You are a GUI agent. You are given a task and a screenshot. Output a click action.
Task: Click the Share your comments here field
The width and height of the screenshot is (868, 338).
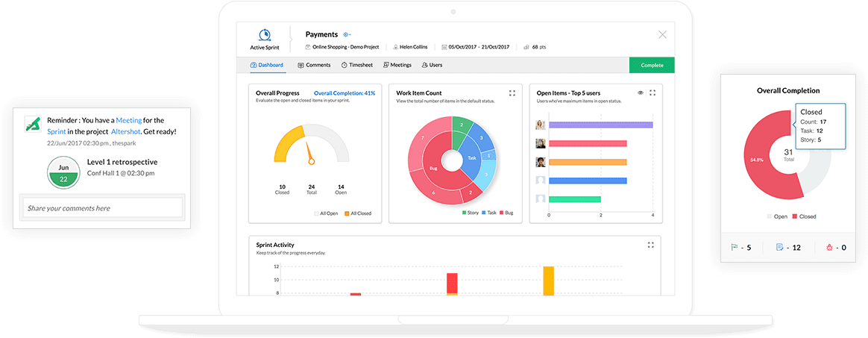pos(101,208)
